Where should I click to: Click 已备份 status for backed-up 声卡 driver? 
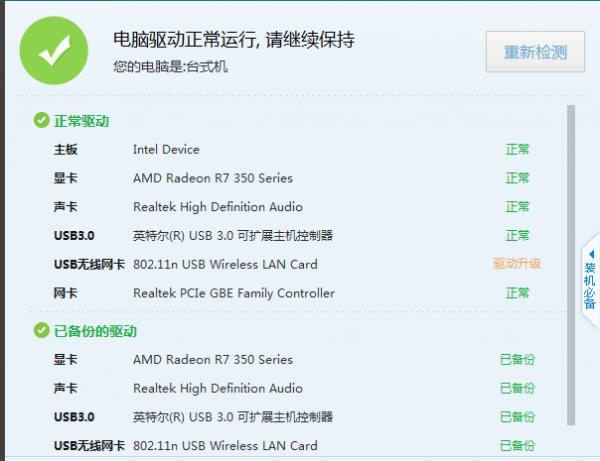pos(517,388)
